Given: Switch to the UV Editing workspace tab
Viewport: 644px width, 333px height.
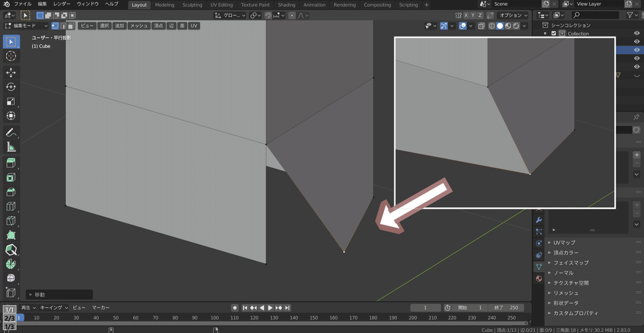Looking at the screenshot, I should pos(222,5).
